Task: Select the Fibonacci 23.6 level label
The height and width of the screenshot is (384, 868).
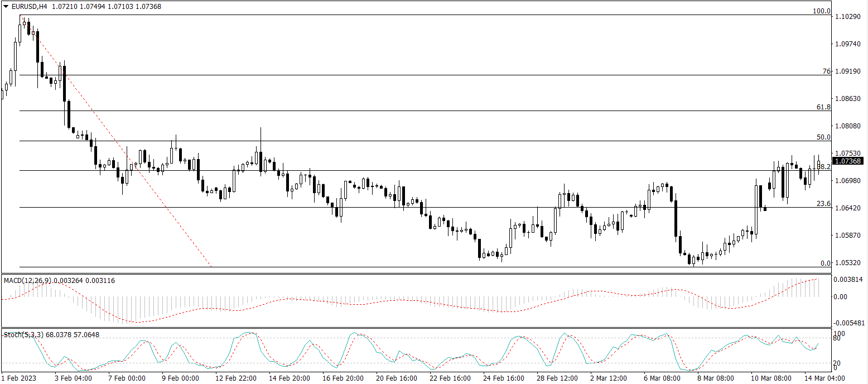Action: tap(823, 204)
